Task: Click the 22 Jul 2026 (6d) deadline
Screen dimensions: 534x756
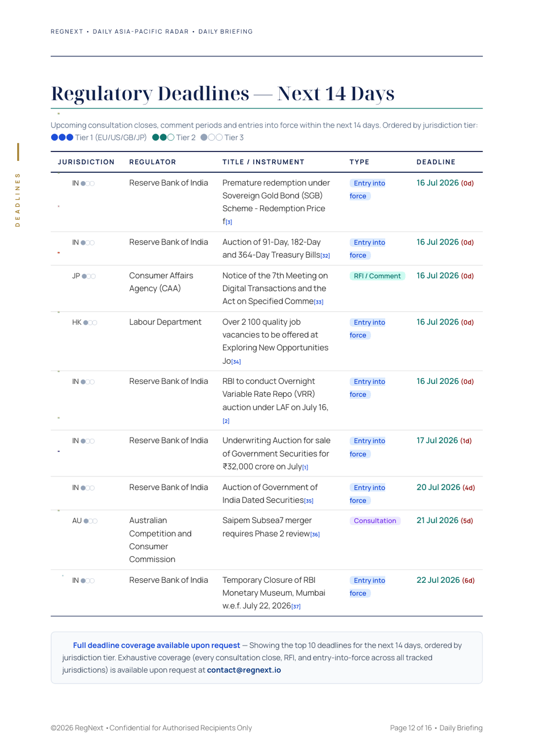Action: pyautogui.click(x=445, y=580)
